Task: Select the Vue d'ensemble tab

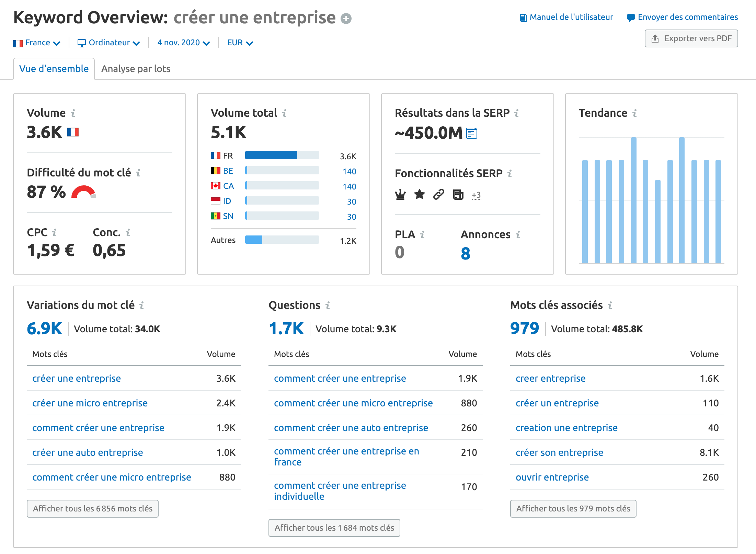Action: click(54, 69)
